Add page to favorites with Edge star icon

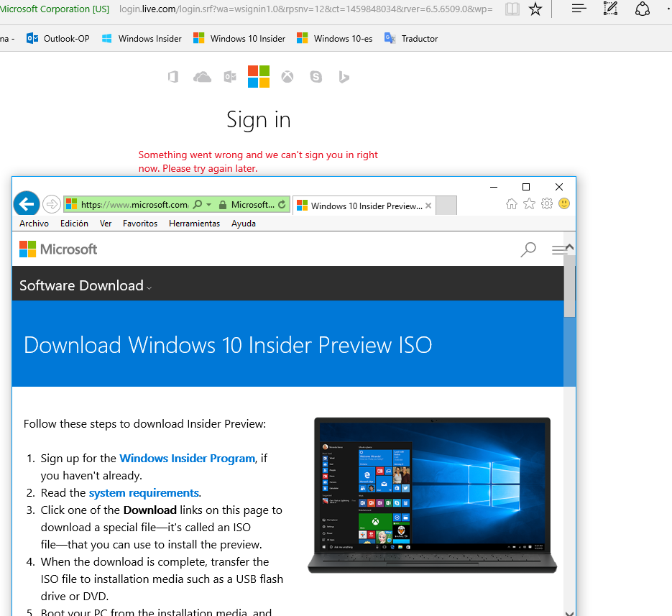[535, 9]
